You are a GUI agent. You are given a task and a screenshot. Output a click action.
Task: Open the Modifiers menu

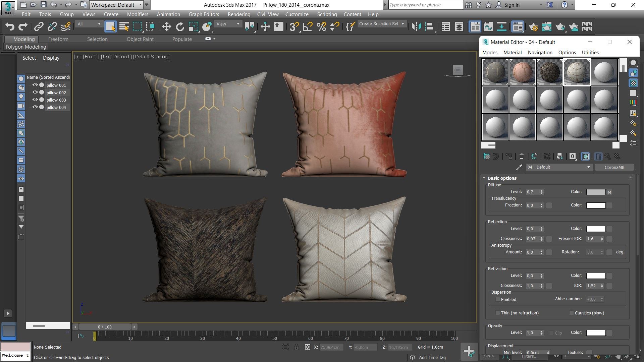pos(138,14)
